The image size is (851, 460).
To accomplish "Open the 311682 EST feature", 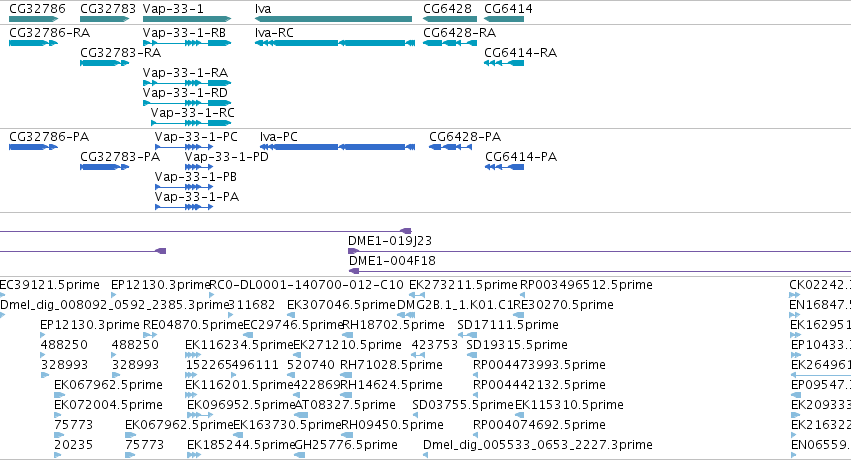I will [231, 315].
